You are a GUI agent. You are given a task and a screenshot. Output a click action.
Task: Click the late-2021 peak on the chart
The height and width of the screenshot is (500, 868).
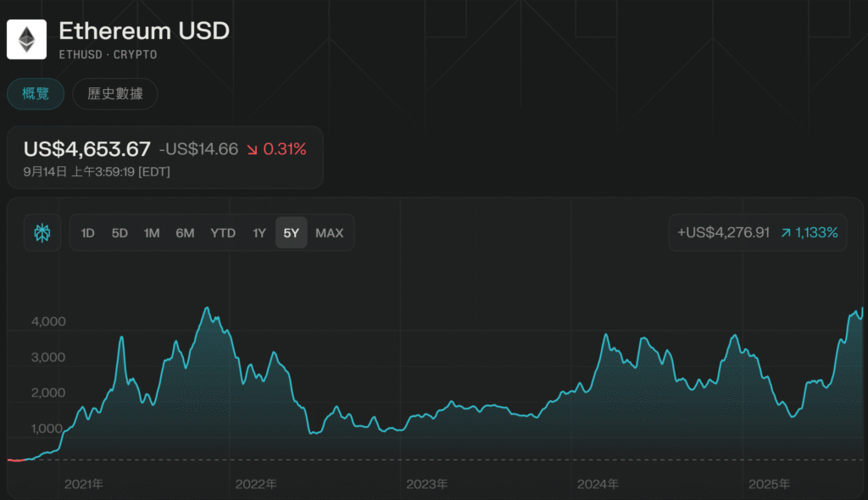point(207,308)
